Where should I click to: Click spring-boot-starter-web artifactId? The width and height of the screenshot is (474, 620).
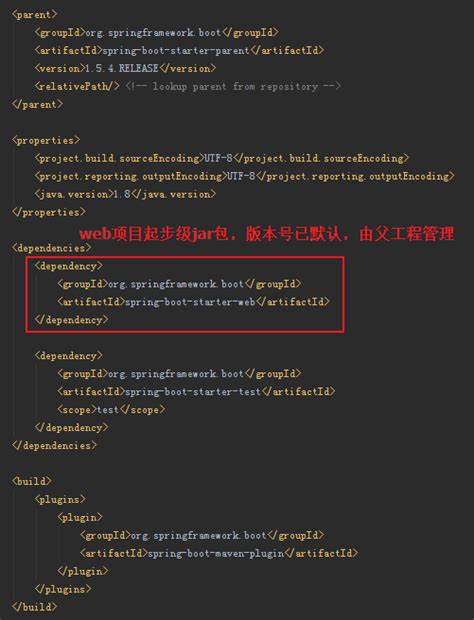[x=191, y=302]
